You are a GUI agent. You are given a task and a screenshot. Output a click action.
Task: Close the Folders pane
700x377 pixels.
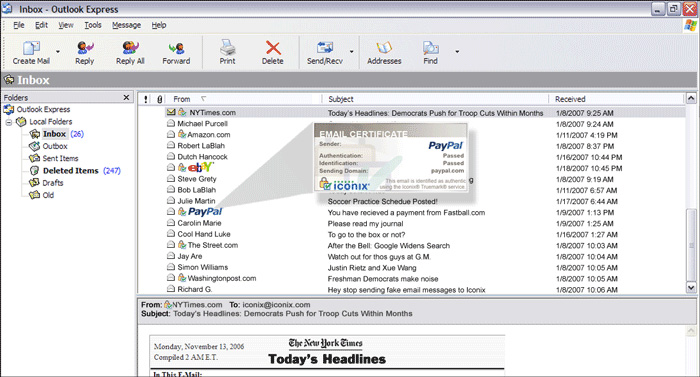pyautogui.click(x=126, y=97)
